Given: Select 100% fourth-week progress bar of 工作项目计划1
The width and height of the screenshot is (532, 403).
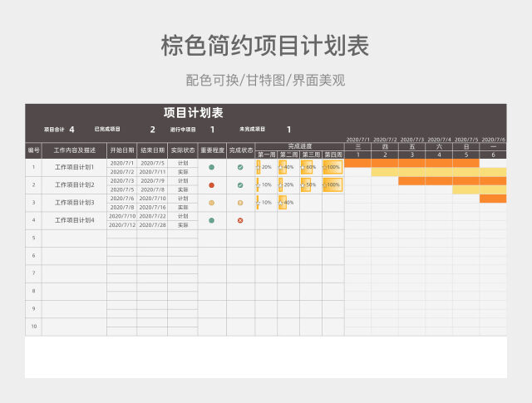Looking at the screenshot, I should tap(332, 167).
